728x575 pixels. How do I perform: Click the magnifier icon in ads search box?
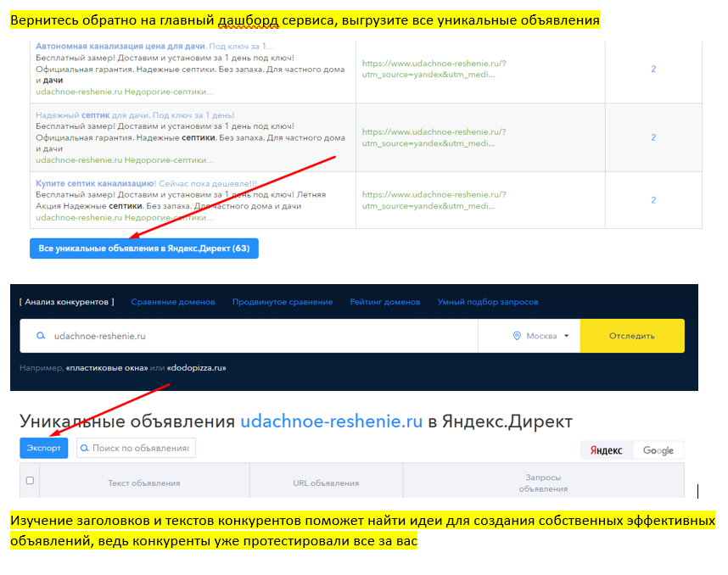coord(85,448)
